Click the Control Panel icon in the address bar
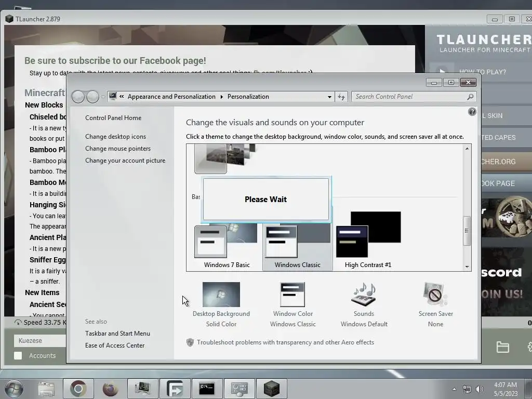Image resolution: width=532 pixels, height=399 pixels. (113, 96)
